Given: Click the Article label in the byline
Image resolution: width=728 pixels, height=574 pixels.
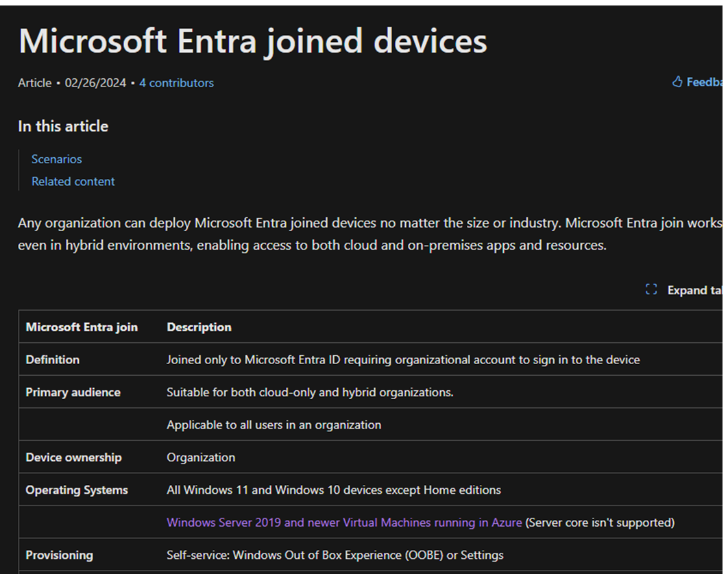Looking at the screenshot, I should click(35, 83).
